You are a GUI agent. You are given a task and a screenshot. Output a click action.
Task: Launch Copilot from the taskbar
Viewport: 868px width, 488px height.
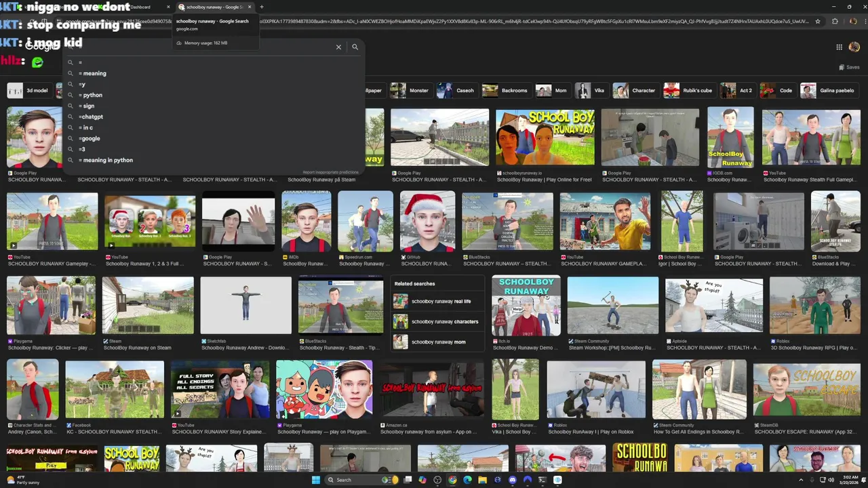[x=422, y=480]
